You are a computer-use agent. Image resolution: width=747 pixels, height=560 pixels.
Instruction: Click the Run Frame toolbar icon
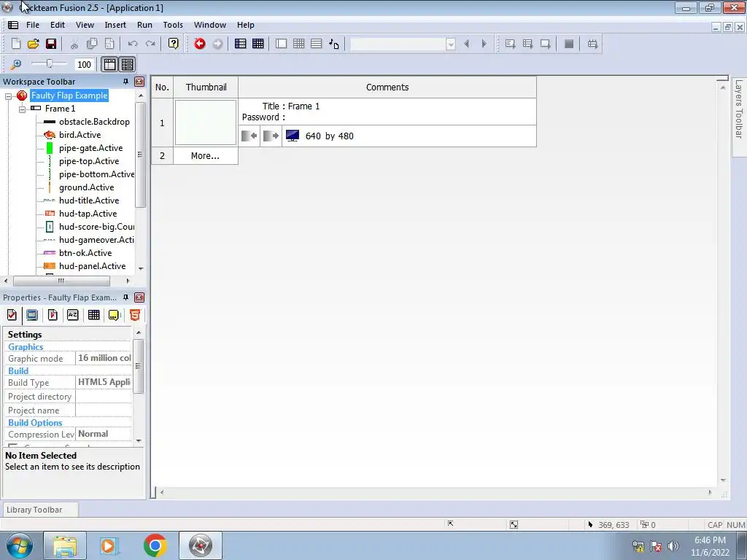[x=545, y=44]
